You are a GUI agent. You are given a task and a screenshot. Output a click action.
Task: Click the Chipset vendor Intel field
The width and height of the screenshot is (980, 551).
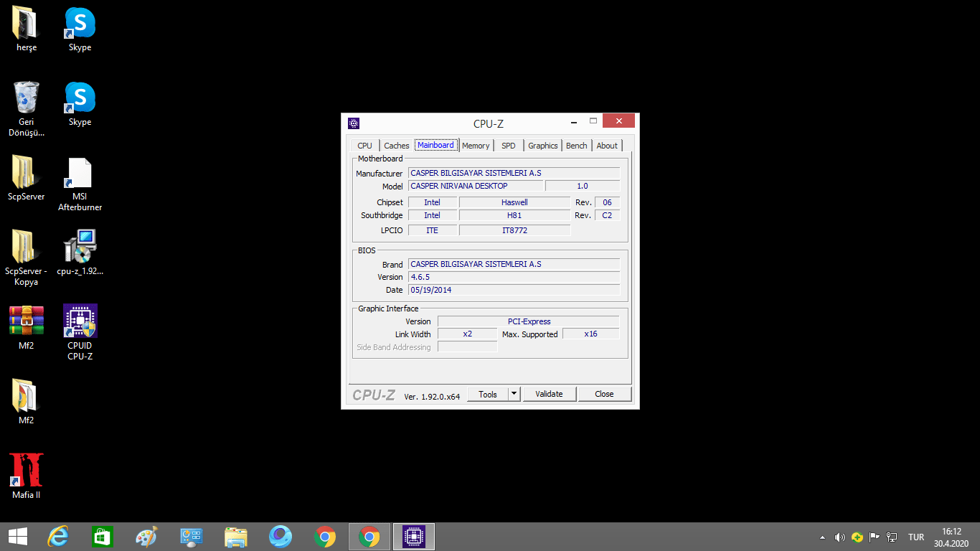[432, 202]
